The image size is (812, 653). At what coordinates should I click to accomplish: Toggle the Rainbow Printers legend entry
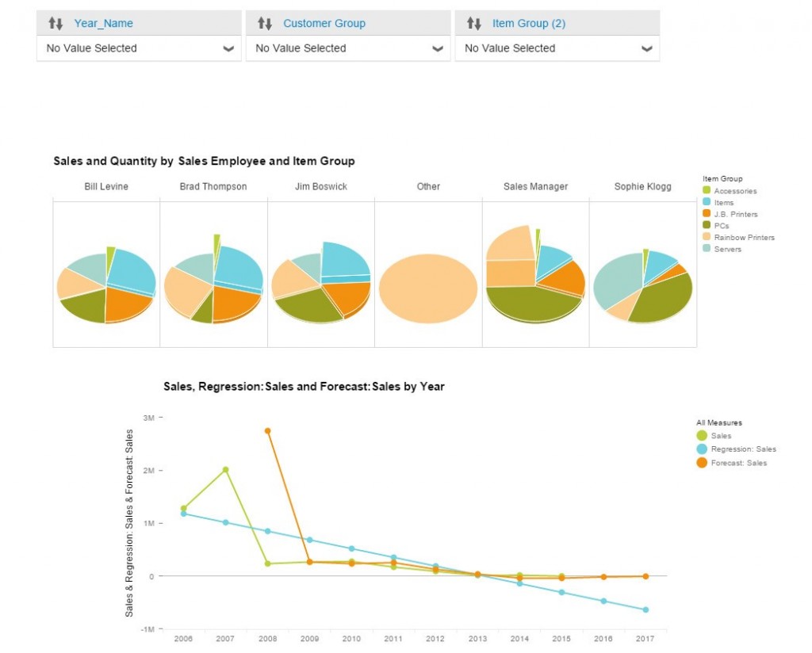point(706,237)
